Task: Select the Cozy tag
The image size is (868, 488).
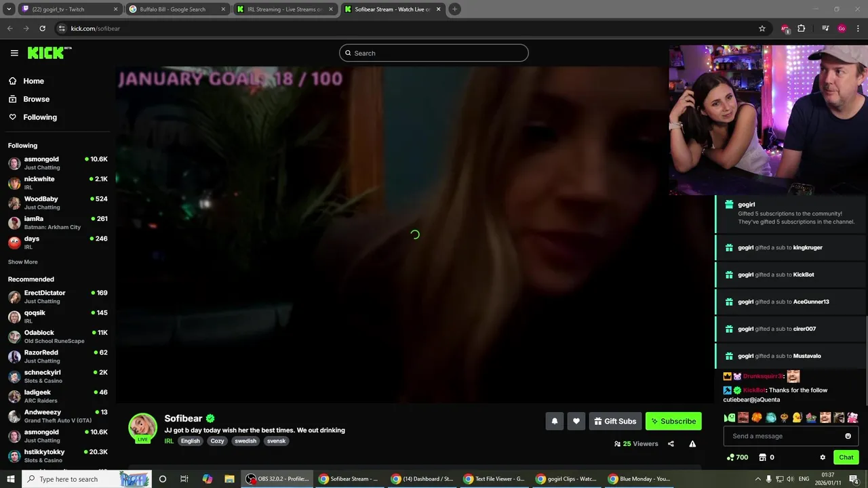Action: point(217,441)
